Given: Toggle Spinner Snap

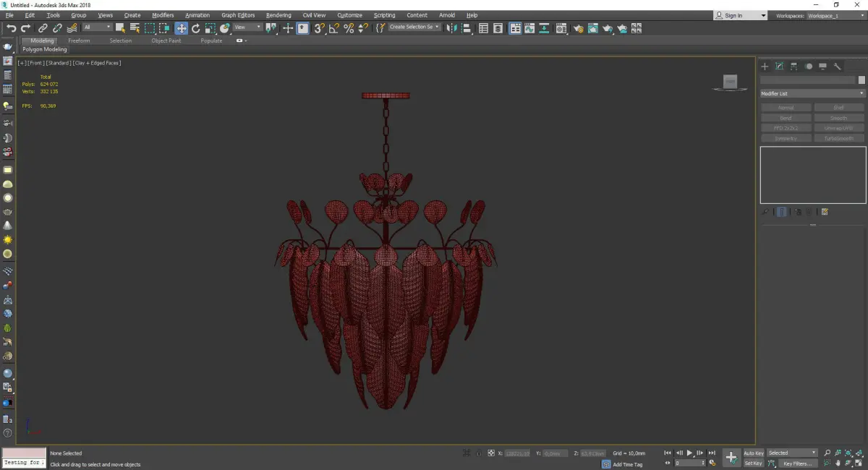Looking at the screenshot, I should tap(363, 28).
